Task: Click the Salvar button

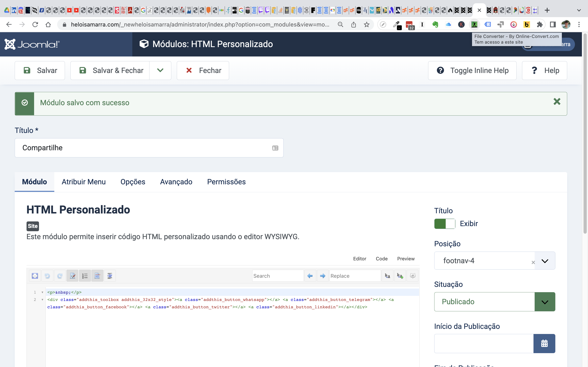Action: pos(40,70)
